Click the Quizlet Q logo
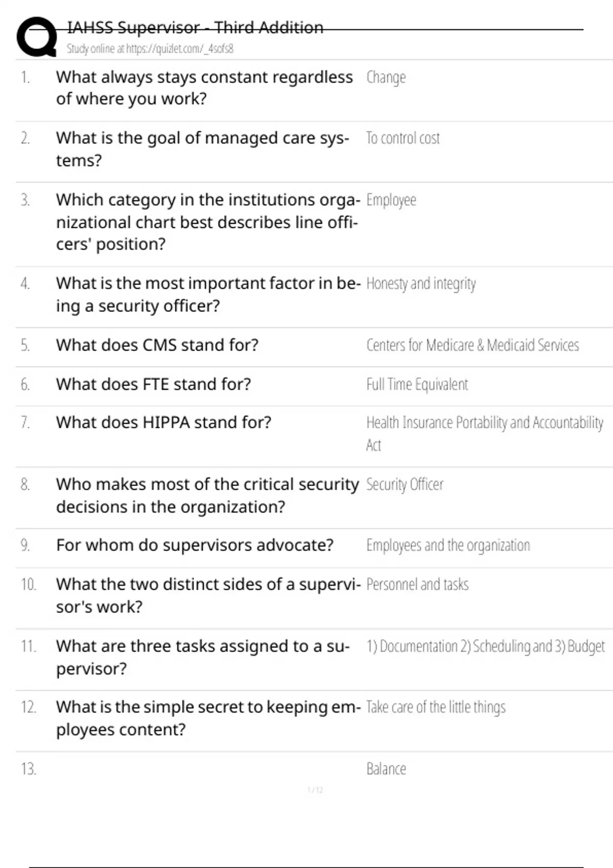 click(x=37, y=37)
